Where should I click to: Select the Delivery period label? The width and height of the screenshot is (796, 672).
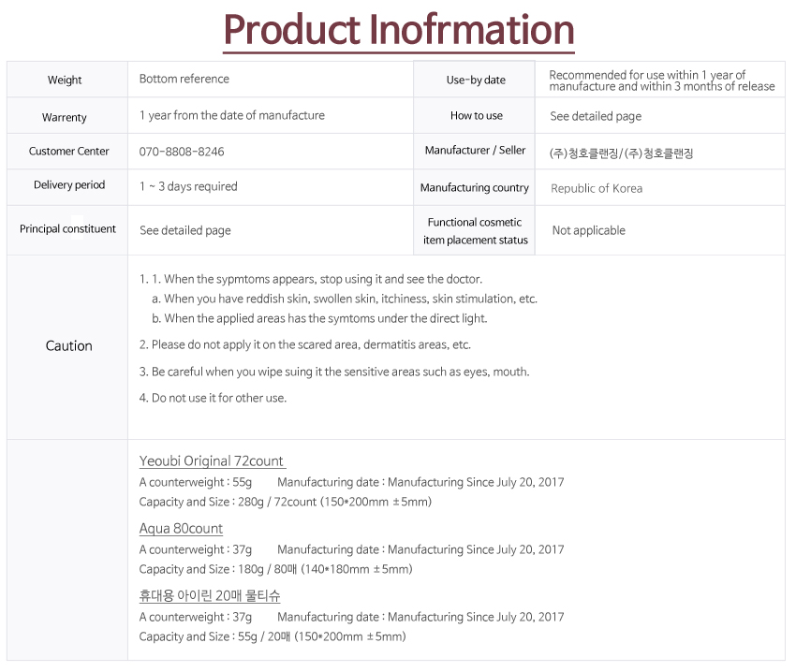[x=69, y=185]
